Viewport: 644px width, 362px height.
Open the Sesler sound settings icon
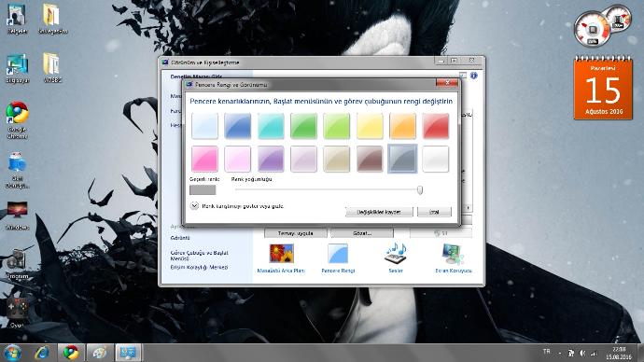click(396, 258)
